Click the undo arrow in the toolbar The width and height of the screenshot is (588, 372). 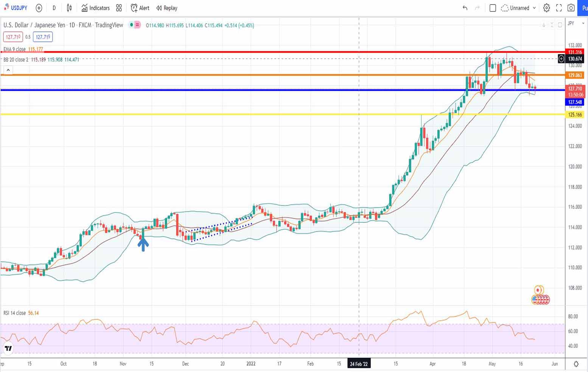coord(465,8)
